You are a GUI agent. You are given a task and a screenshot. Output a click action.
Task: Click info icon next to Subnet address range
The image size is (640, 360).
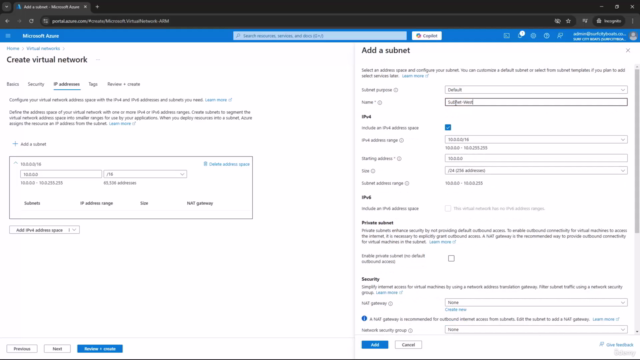click(x=407, y=183)
